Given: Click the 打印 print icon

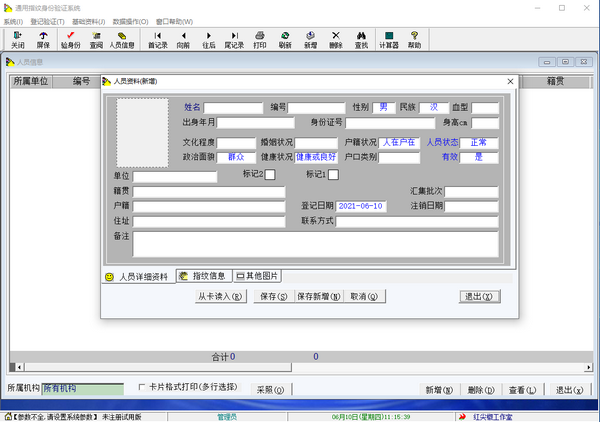Looking at the screenshot, I should pos(260,39).
